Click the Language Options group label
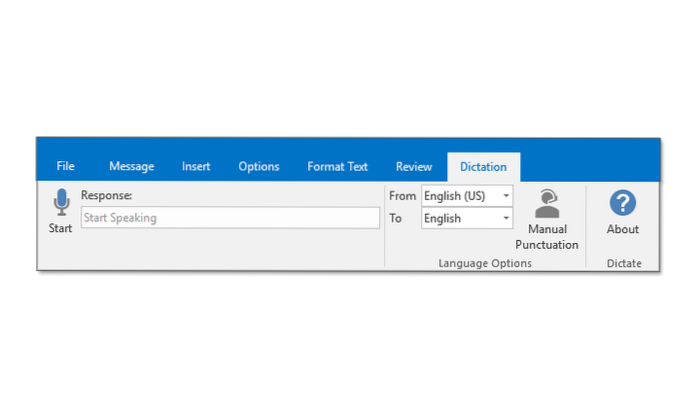The width and height of the screenshot is (697, 411). tap(485, 263)
